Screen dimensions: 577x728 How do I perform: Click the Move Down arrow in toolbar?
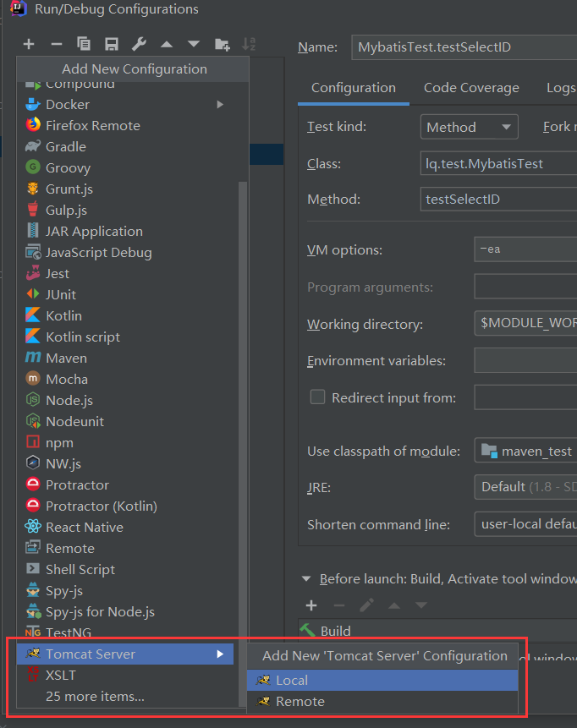point(194,45)
